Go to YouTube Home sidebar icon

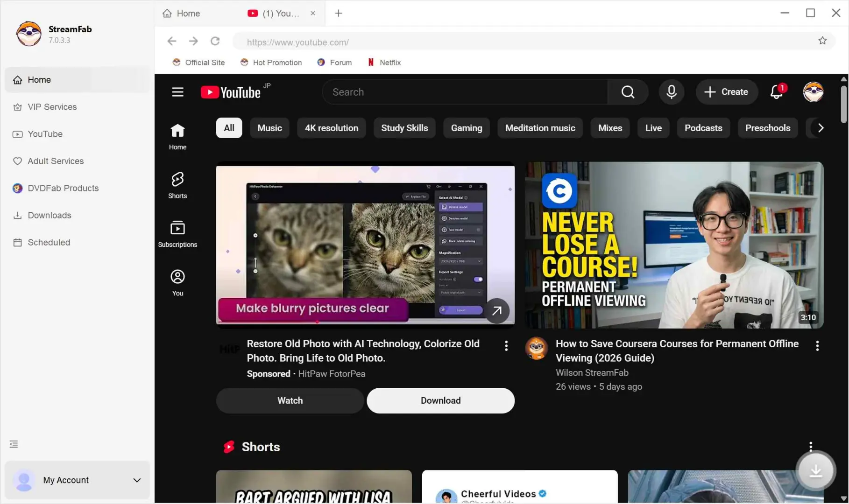[177, 136]
